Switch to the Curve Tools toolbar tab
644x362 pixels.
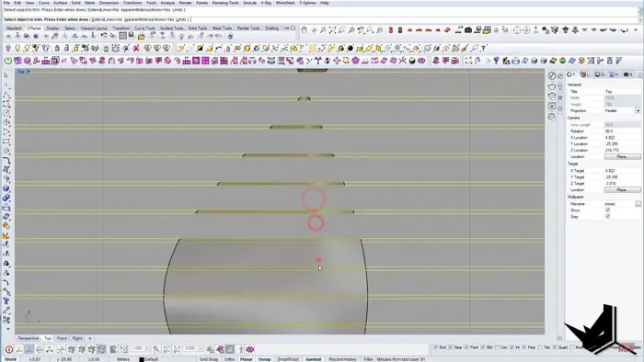[x=144, y=28]
